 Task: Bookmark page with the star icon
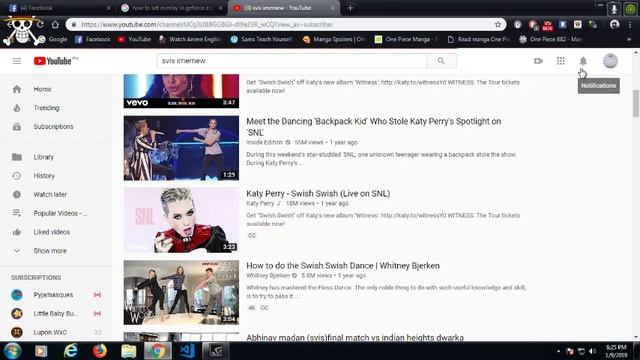click(498, 24)
